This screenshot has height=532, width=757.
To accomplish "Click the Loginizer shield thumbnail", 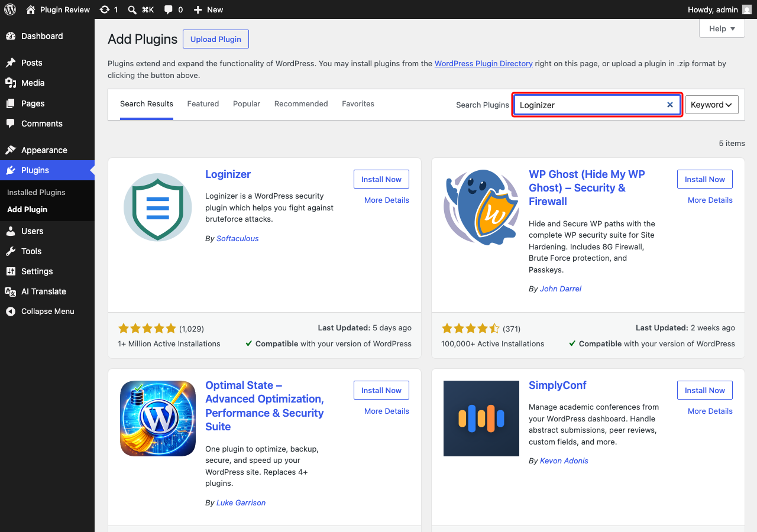I will point(158,207).
